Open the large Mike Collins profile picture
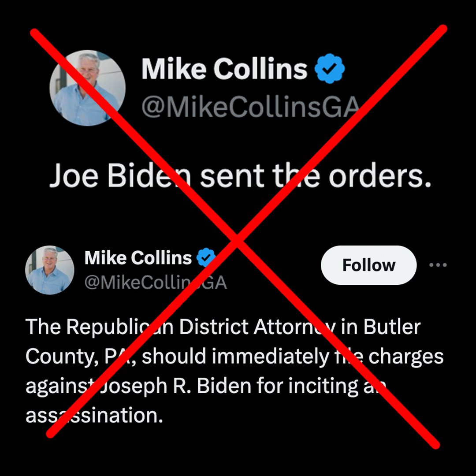This screenshot has height=476, width=476. (x=87, y=88)
